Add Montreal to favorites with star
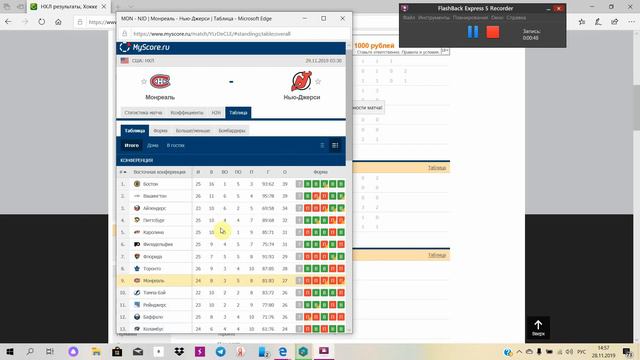640x360 pixels. click(x=144, y=82)
